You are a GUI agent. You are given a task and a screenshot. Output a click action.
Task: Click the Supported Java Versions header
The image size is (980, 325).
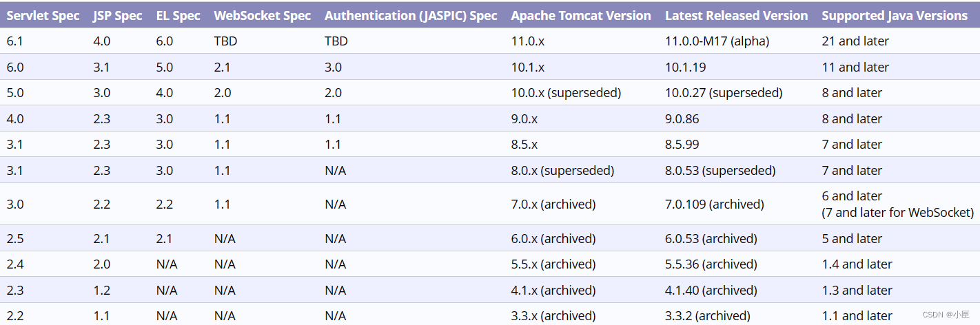click(x=895, y=15)
